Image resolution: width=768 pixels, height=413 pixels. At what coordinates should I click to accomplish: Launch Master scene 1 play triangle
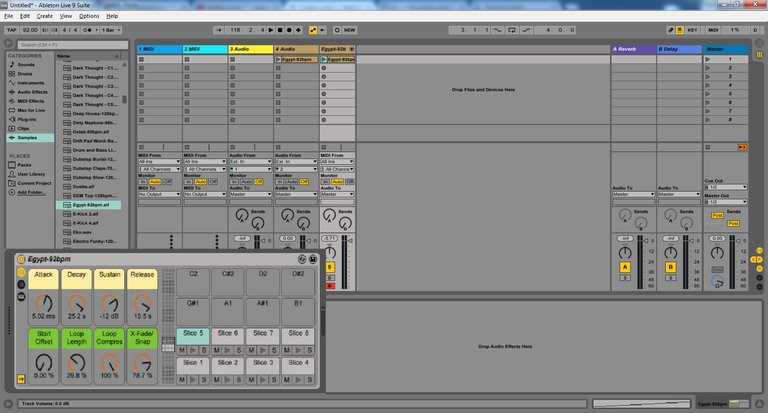tap(707, 59)
